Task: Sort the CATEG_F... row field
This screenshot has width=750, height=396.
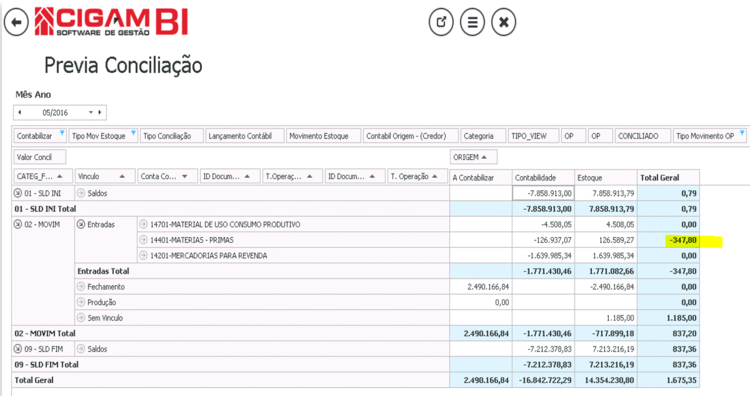Action: pos(43,176)
